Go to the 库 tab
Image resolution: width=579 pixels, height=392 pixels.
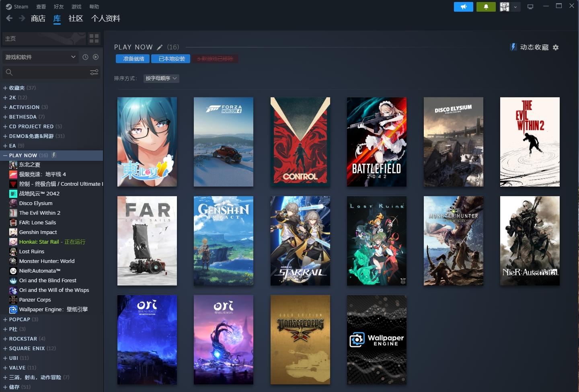pyautogui.click(x=57, y=18)
